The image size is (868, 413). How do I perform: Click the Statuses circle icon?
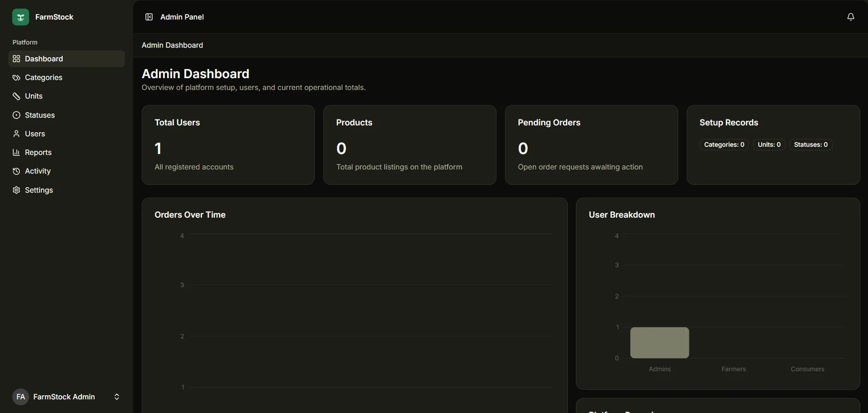(16, 115)
